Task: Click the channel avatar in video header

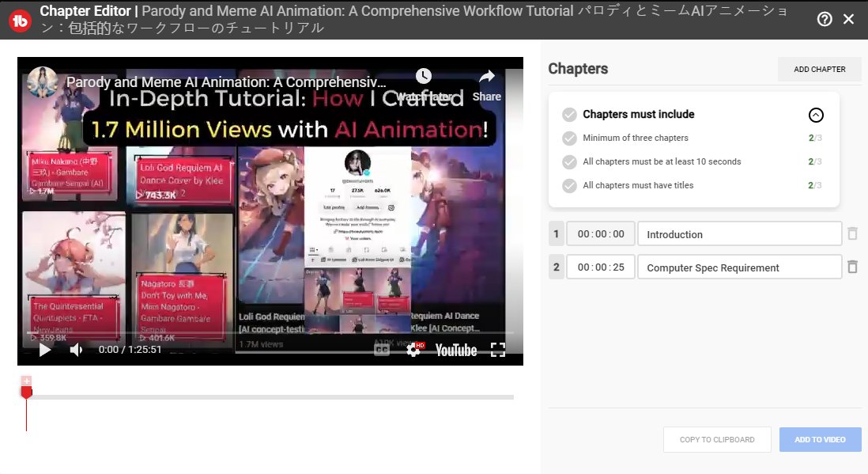Action: point(42,82)
